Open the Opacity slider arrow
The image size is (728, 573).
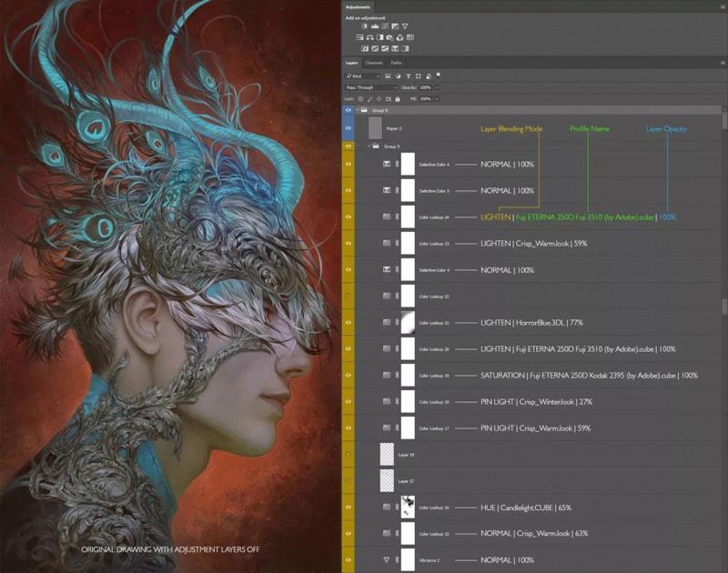point(437,87)
